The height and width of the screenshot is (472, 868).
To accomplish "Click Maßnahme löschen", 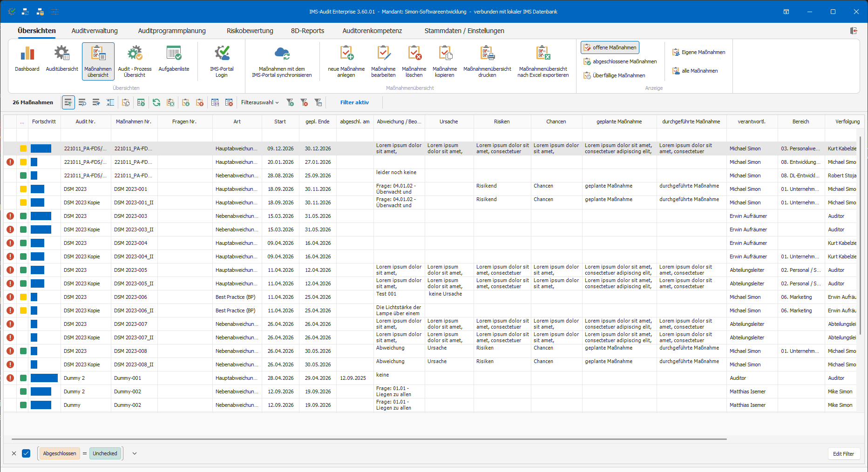I will (x=414, y=61).
